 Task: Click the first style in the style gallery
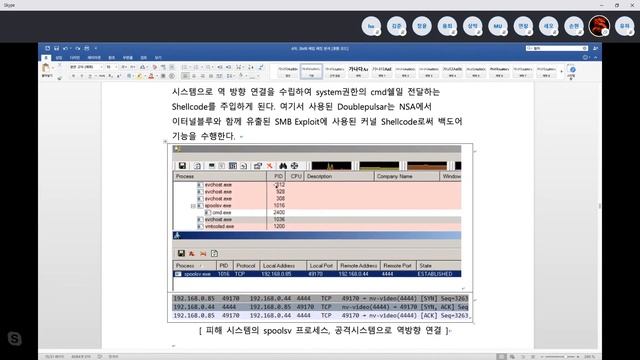tap(288, 71)
